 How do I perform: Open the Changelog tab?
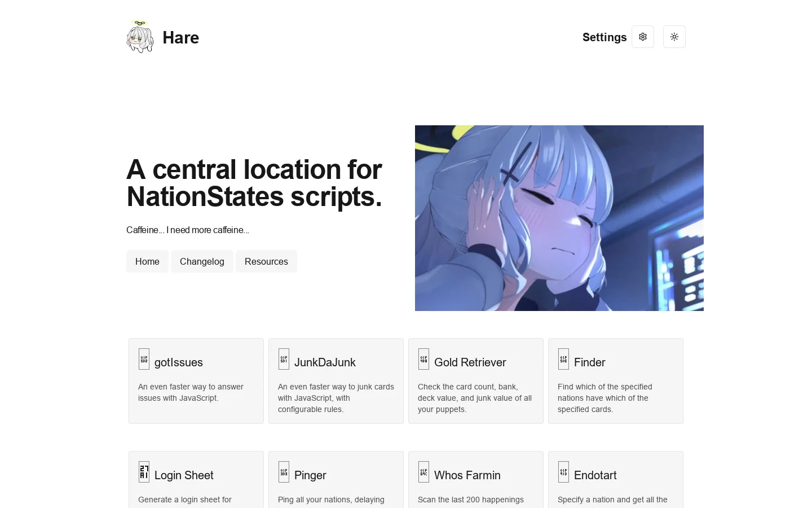pyautogui.click(x=202, y=261)
